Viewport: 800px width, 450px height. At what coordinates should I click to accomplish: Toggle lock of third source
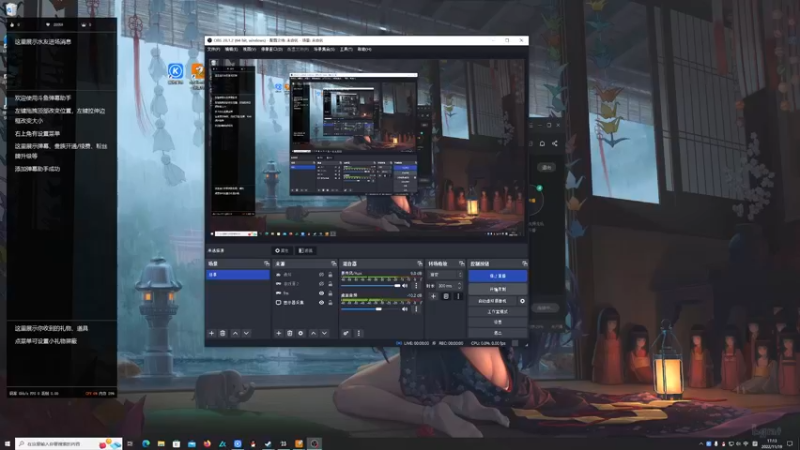(331, 293)
